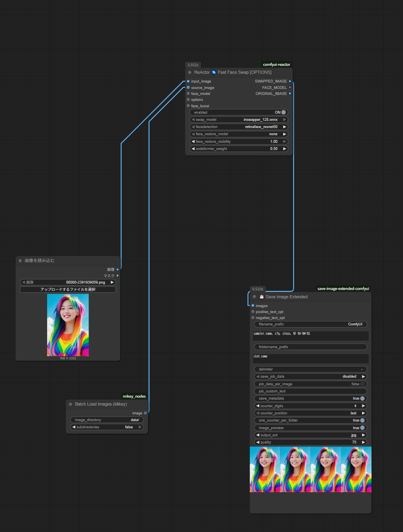Decrease codeformer_weight value
This screenshot has height=532, width=403.
coord(193,149)
